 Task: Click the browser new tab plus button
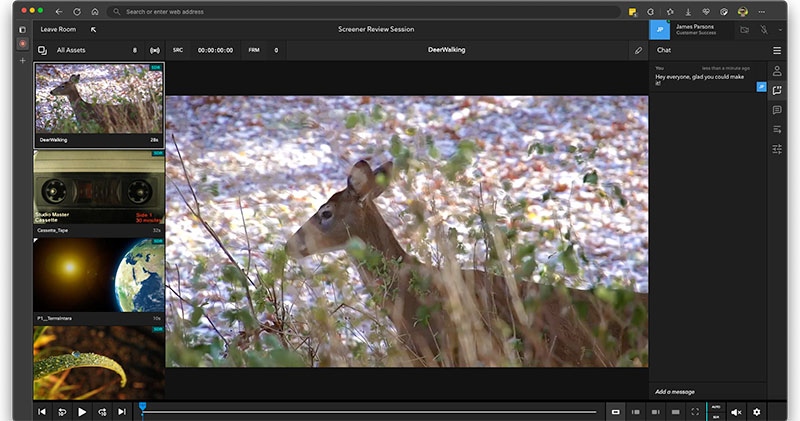(22, 60)
